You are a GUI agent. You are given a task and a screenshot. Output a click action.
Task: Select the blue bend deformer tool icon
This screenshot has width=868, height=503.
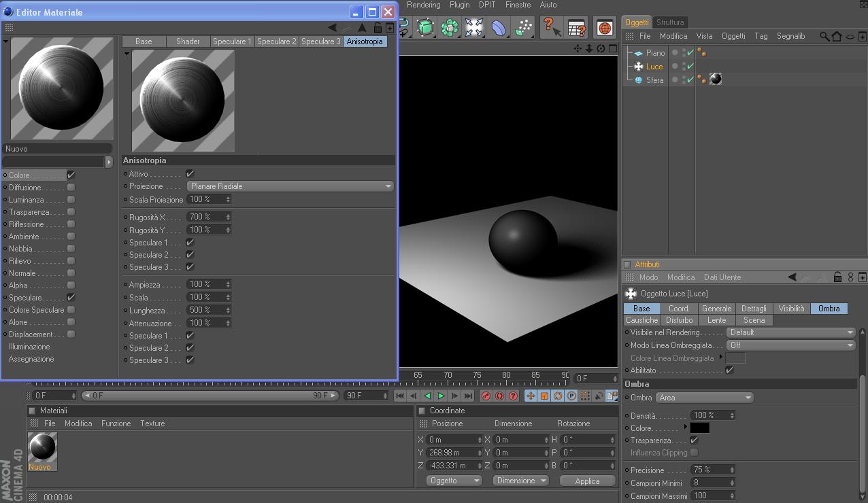(499, 27)
